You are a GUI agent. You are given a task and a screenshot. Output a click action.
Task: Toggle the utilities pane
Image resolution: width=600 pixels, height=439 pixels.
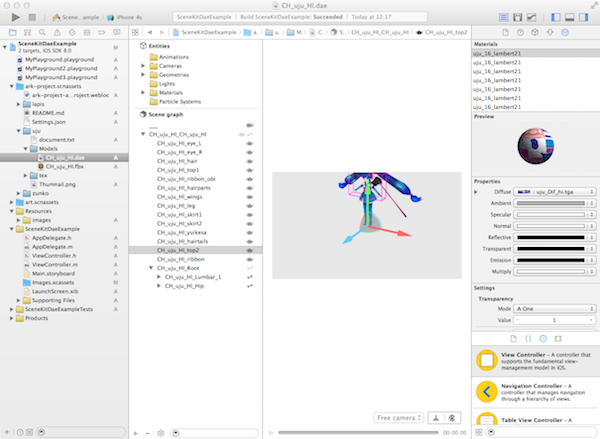(x=584, y=17)
